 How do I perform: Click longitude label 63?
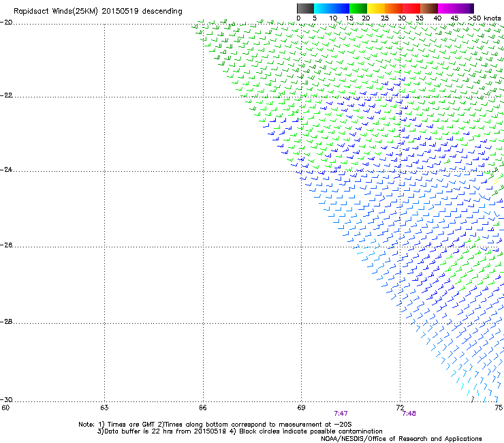click(x=104, y=408)
